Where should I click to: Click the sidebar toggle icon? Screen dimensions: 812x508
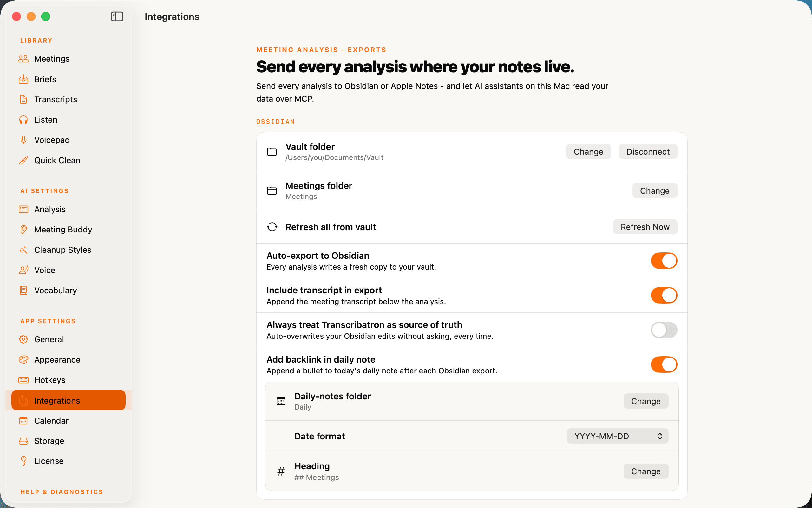coord(117,17)
